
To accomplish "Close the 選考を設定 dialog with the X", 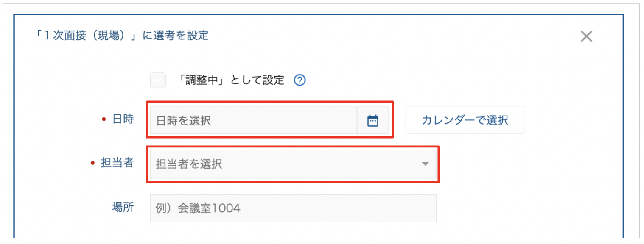I will coord(586,36).
